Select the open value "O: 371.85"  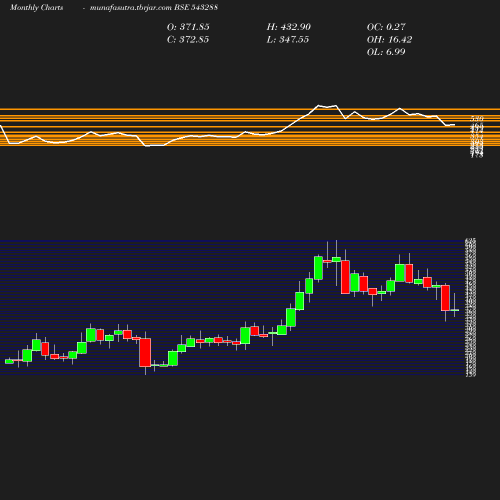[188, 27]
